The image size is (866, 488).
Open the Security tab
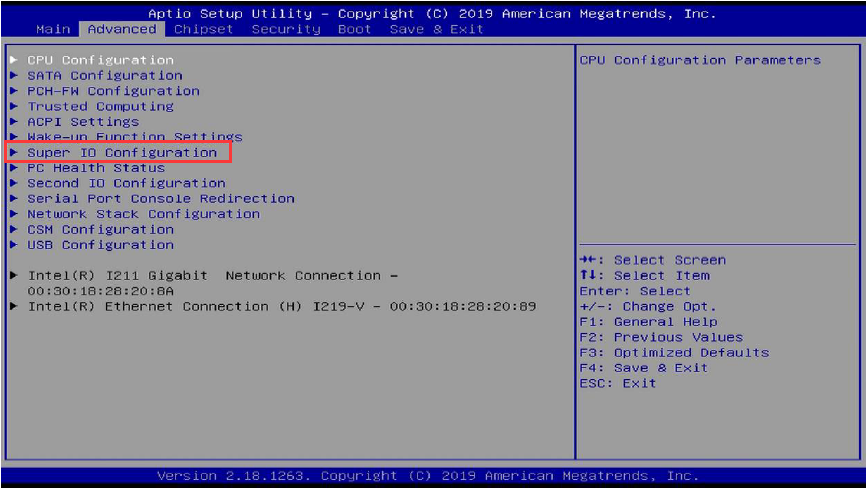tap(286, 29)
